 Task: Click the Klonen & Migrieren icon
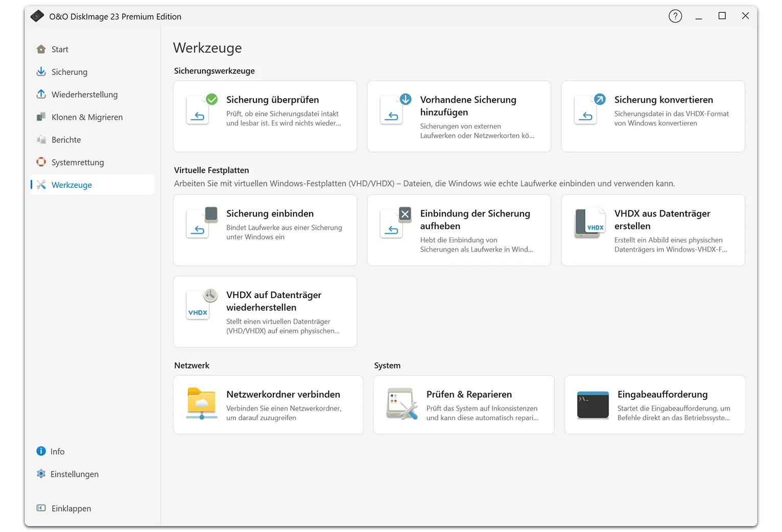coord(41,117)
